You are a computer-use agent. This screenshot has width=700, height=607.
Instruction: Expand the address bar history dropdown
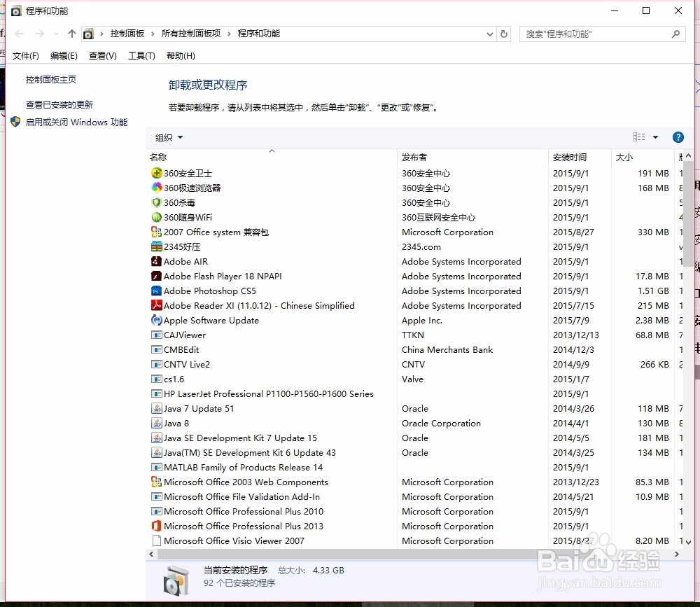coord(490,34)
